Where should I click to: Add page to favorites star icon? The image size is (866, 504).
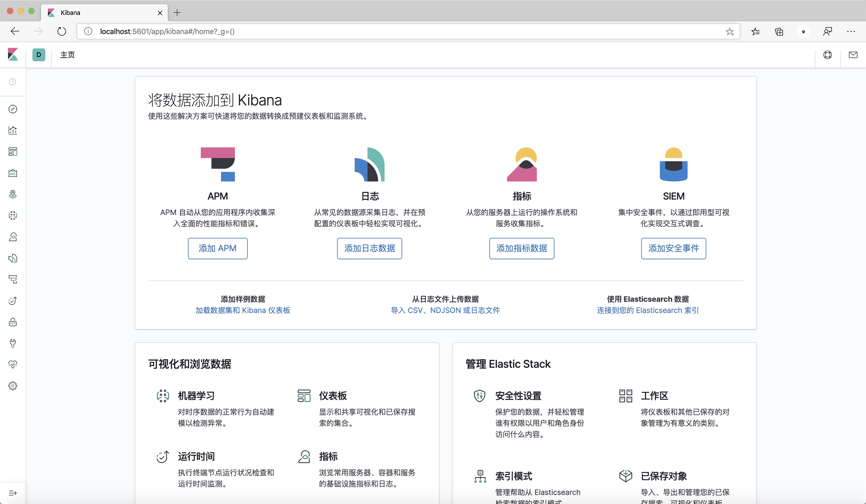tap(730, 31)
